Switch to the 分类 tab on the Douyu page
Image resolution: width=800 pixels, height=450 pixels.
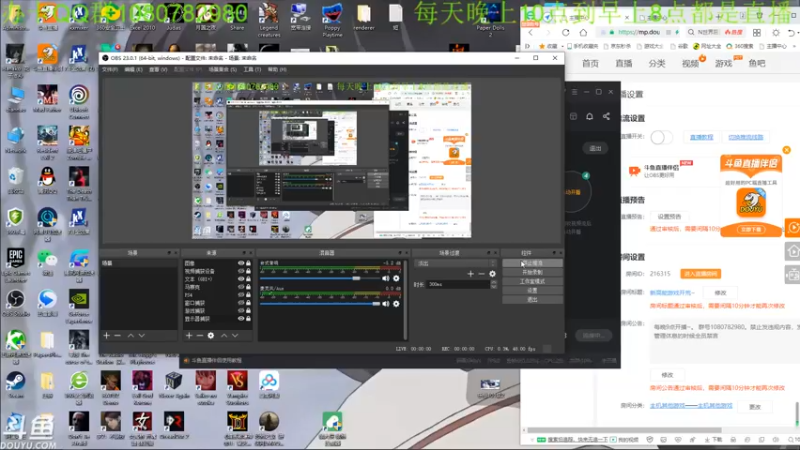pyautogui.click(x=657, y=63)
